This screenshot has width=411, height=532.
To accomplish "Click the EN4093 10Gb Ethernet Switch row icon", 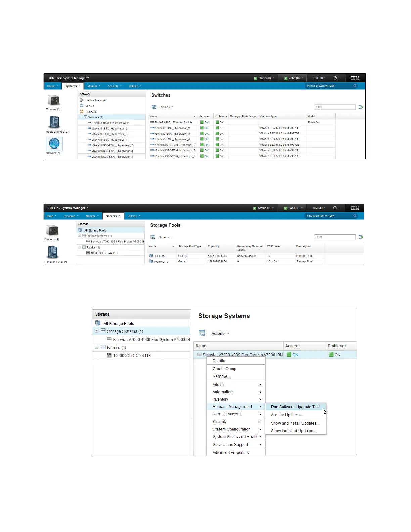I will point(152,122).
